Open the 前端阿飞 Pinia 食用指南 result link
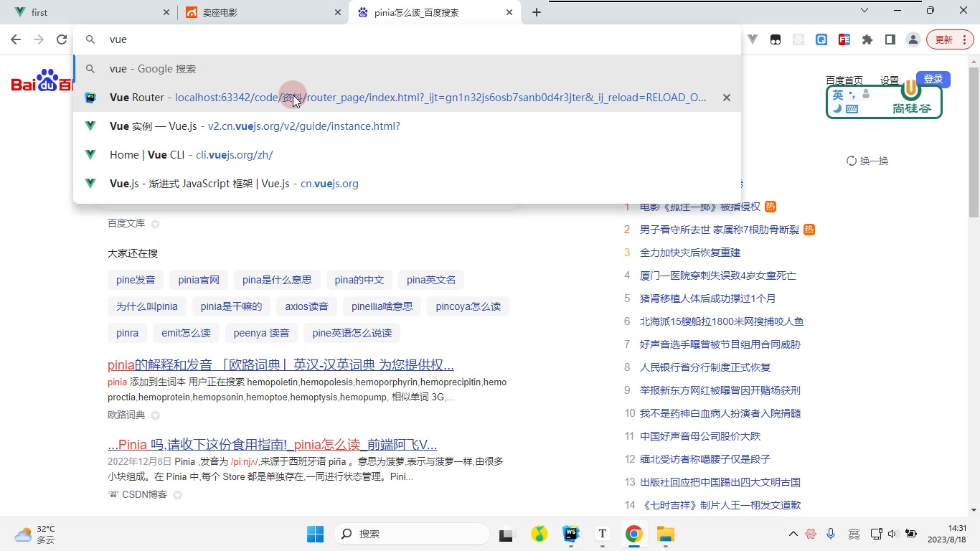 [273, 444]
